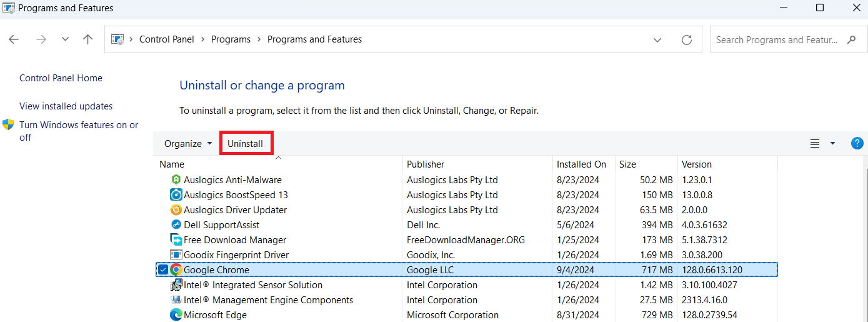Image resolution: width=868 pixels, height=322 pixels.
Task: Click the Programs and Features title bar icon
Action: point(8,8)
